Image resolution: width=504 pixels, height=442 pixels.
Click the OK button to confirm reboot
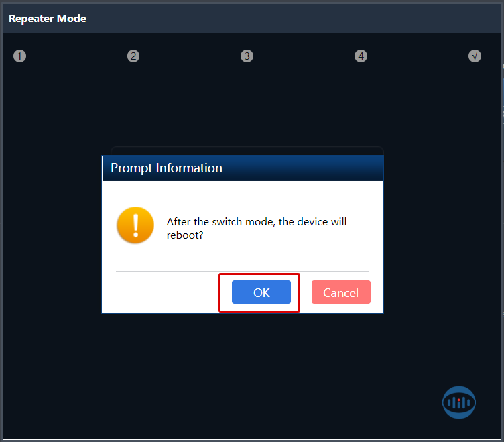tap(261, 292)
